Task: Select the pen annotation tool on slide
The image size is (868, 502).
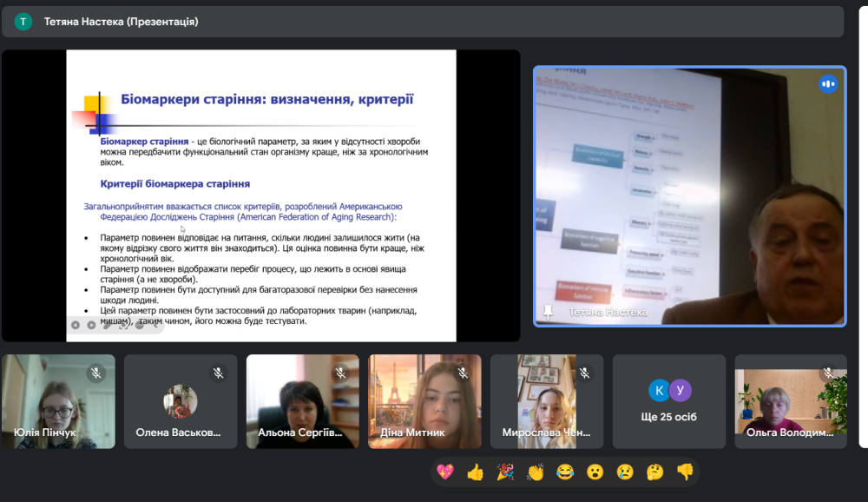Action: coord(108,325)
